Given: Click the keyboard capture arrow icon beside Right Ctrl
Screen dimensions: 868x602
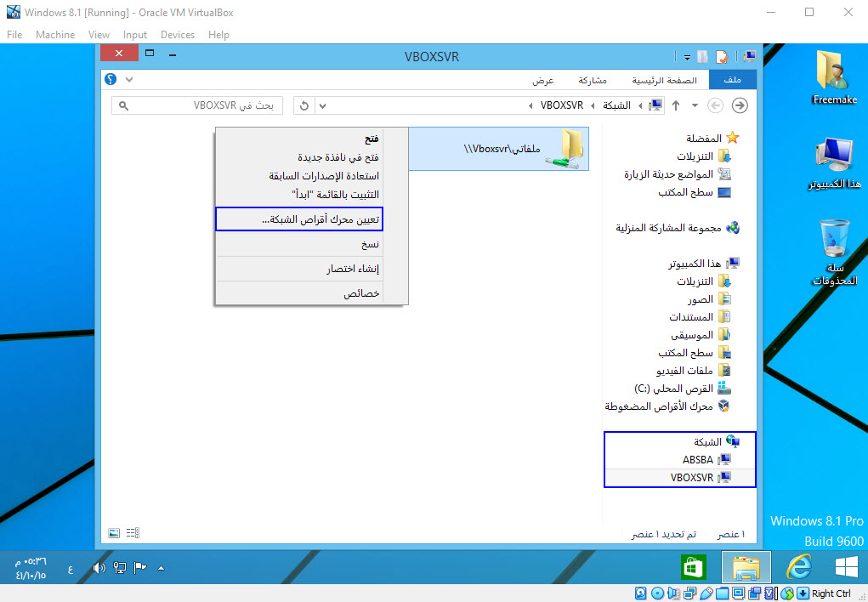Looking at the screenshot, I should pos(803,593).
